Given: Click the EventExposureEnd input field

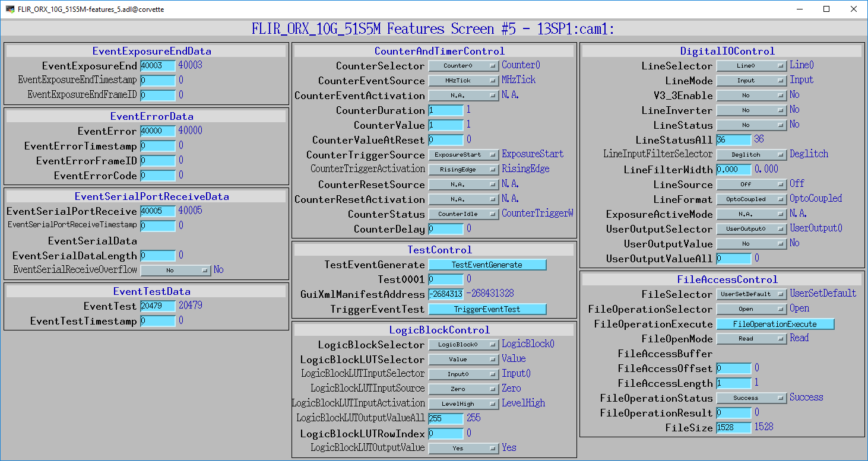Looking at the screenshot, I should [158, 66].
